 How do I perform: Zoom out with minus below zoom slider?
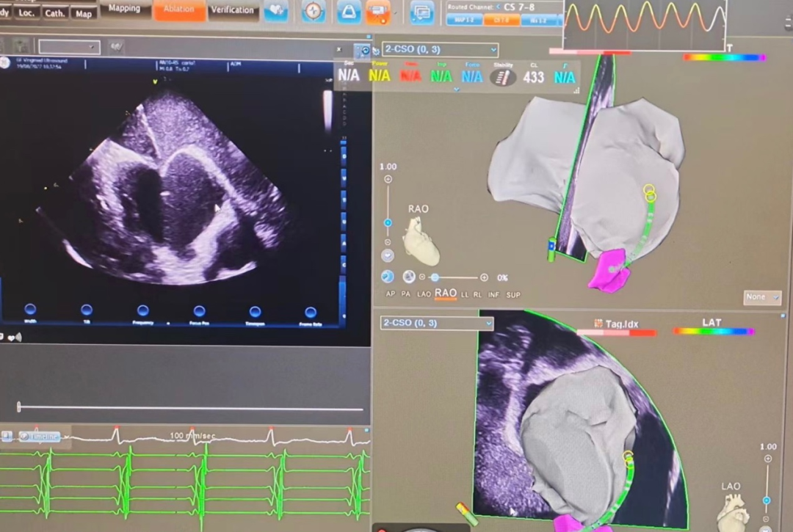point(388,242)
